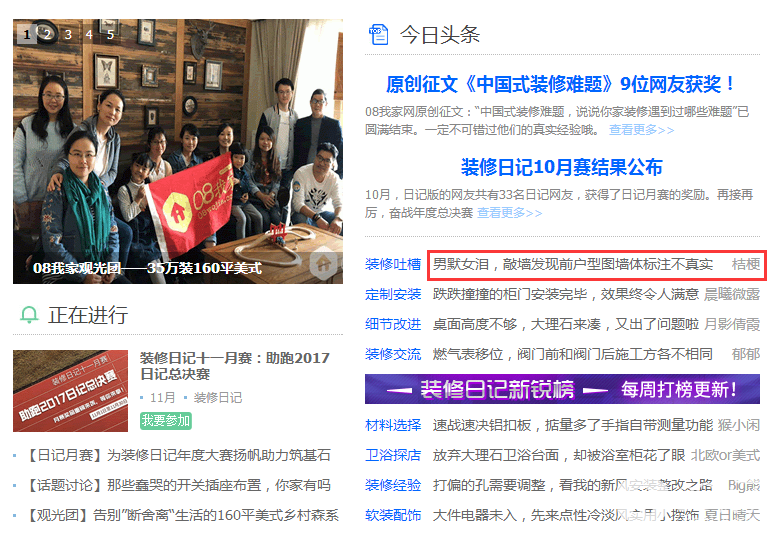The height and width of the screenshot is (533, 772).
Task: Open the 08我家观光团 carousel photo
Action: [178, 152]
